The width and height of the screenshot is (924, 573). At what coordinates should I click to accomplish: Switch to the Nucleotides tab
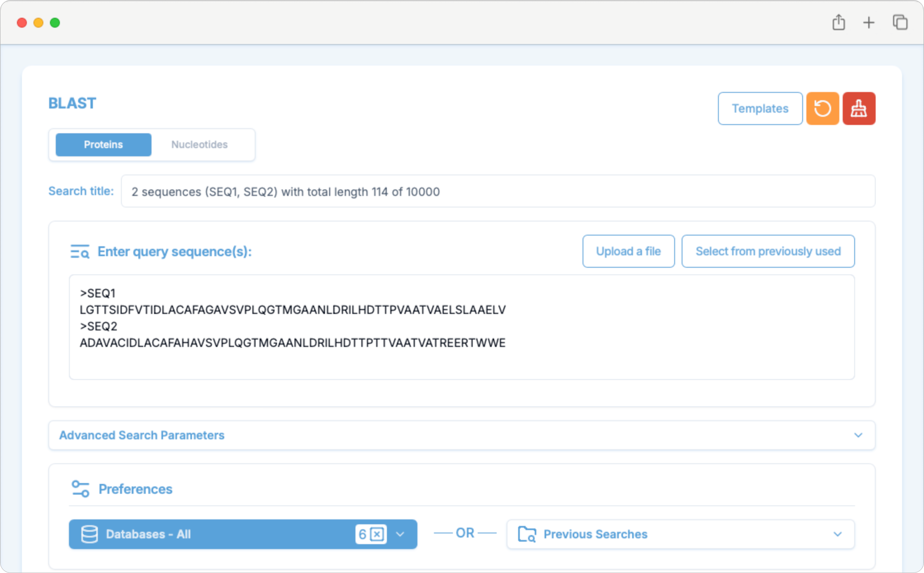pos(199,144)
